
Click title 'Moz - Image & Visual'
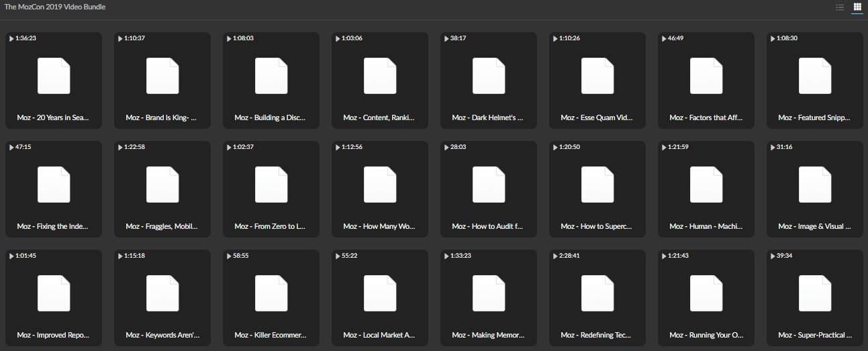click(814, 226)
